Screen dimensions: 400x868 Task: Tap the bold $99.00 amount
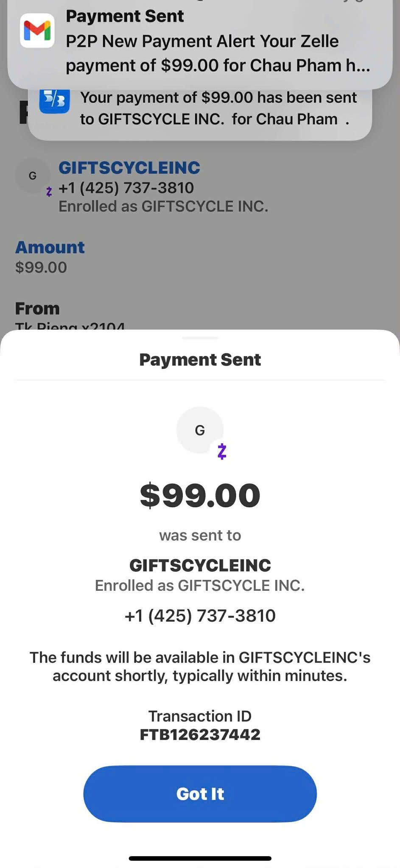click(200, 495)
